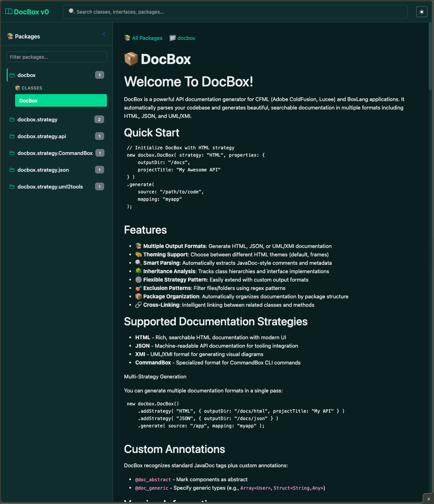Viewport: 434px width, 504px height.
Task: Select the docbox.strategy.json package
Action: click(x=43, y=170)
